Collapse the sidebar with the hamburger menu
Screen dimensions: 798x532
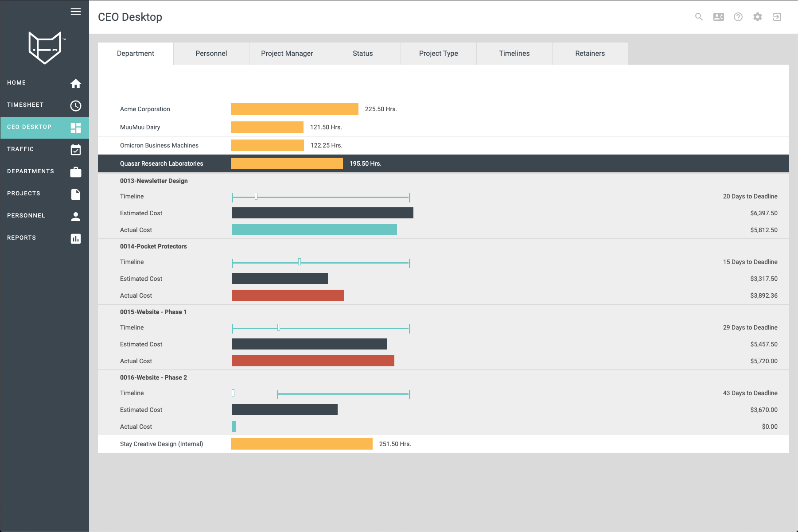click(76, 12)
